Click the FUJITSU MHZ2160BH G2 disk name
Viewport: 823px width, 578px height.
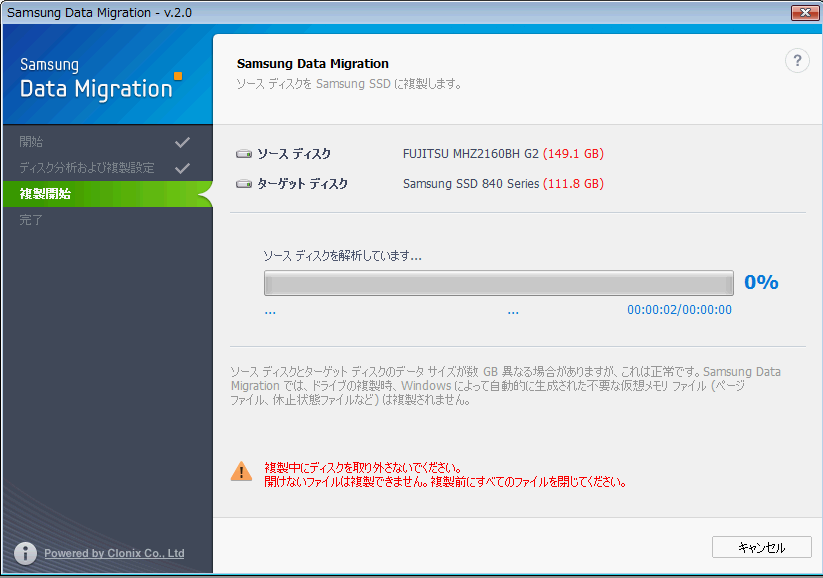point(470,154)
